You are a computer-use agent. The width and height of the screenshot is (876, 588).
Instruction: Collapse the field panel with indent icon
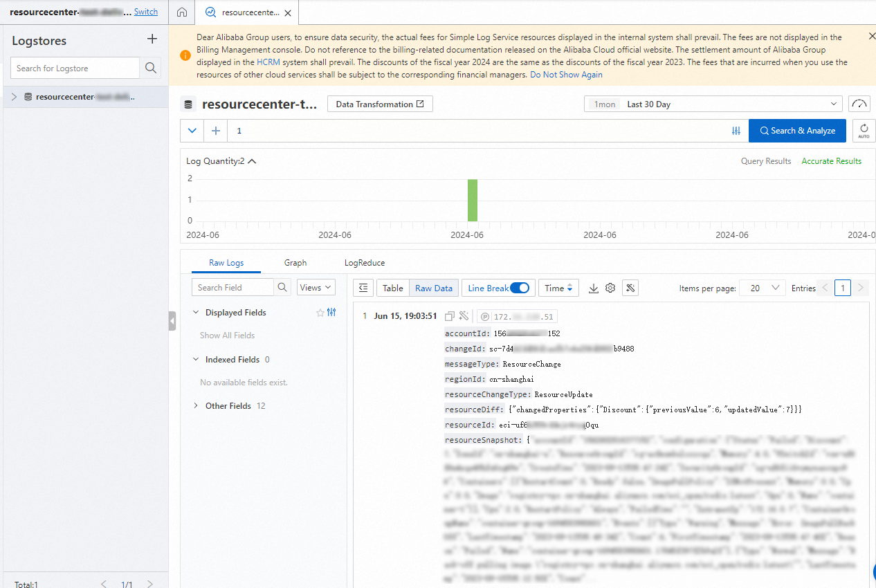click(x=363, y=288)
